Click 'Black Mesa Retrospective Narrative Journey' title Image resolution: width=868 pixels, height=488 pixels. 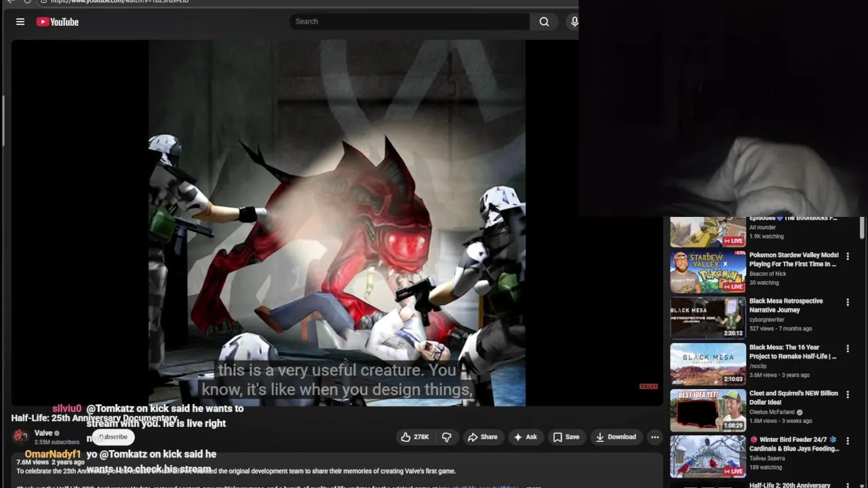coord(786,306)
